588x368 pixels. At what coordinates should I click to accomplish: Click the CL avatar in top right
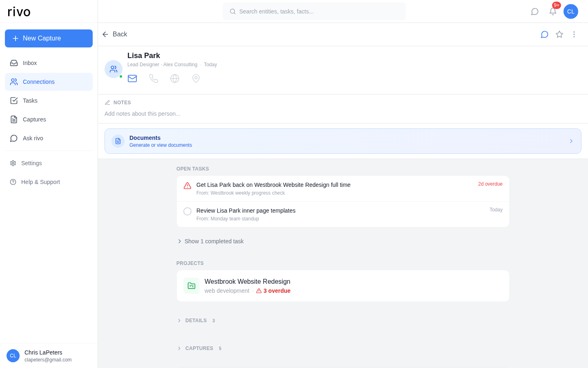[x=571, y=11]
